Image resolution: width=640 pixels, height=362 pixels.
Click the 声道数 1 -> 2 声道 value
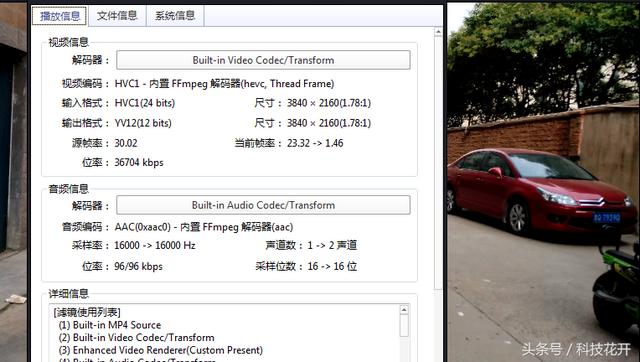[x=332, y=245]
